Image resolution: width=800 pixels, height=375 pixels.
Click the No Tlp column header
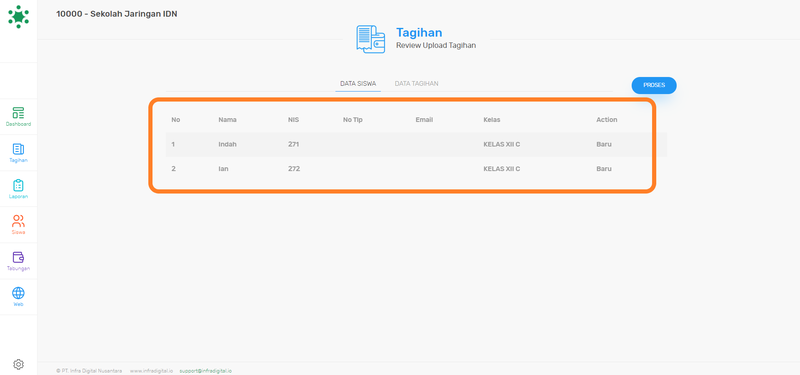(x=353, y=120)
